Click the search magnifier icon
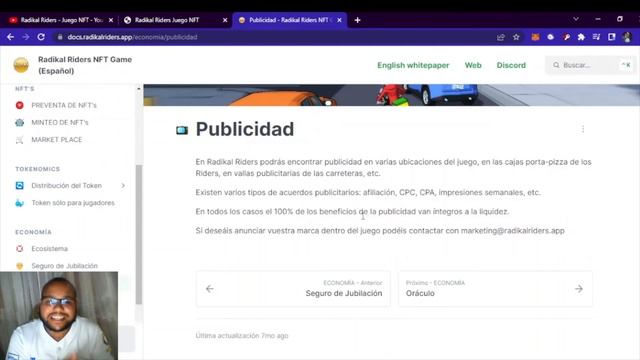640x360 pixels. 556,65
